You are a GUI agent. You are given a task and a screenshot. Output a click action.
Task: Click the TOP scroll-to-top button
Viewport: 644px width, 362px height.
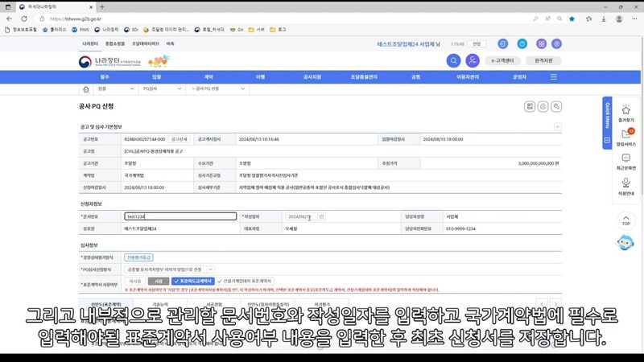click(x=626, y=220)
